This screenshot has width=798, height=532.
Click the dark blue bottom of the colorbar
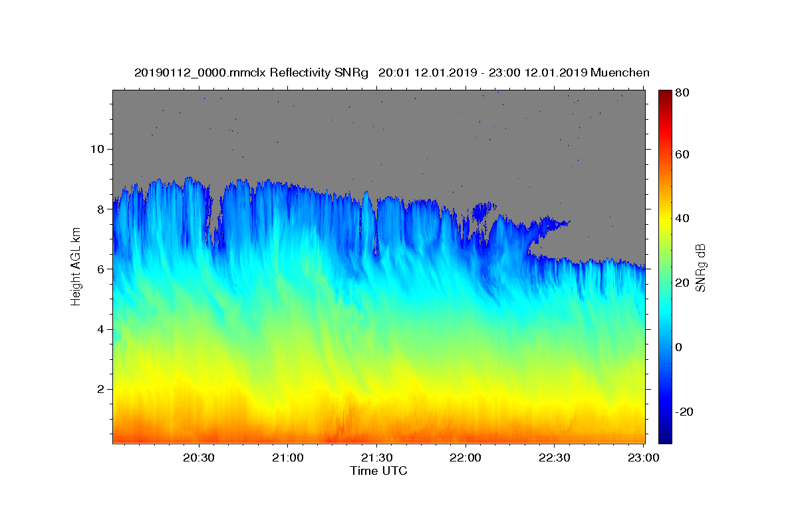click(x=665, y=436)
